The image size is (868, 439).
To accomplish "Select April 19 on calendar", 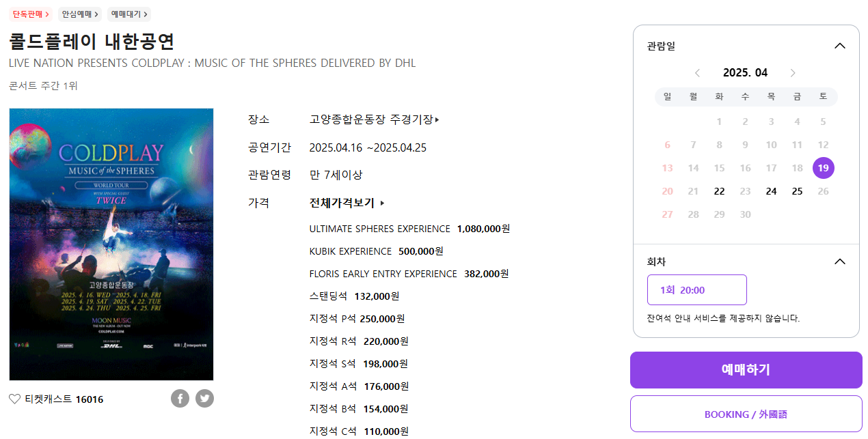I will tap(824, 168).
